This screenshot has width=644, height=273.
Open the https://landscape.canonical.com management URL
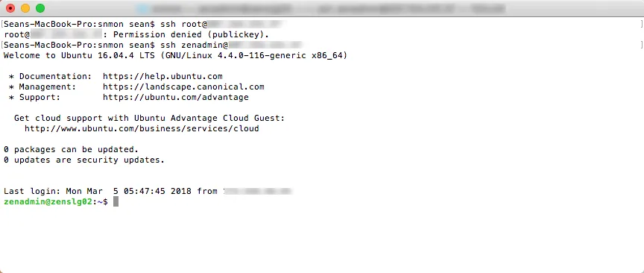(x=183, y=87)
